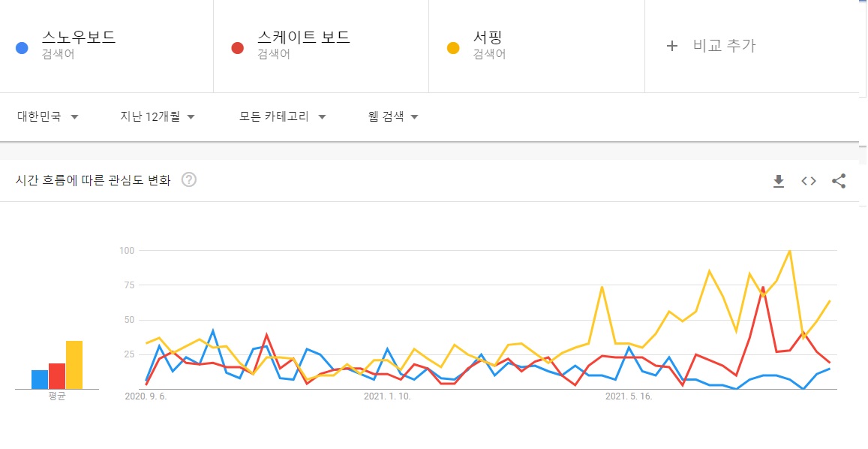Click the red dot beside 스케이트 보드
The width and height of the screenshot is (868, 449).
[x=238, y=48]
